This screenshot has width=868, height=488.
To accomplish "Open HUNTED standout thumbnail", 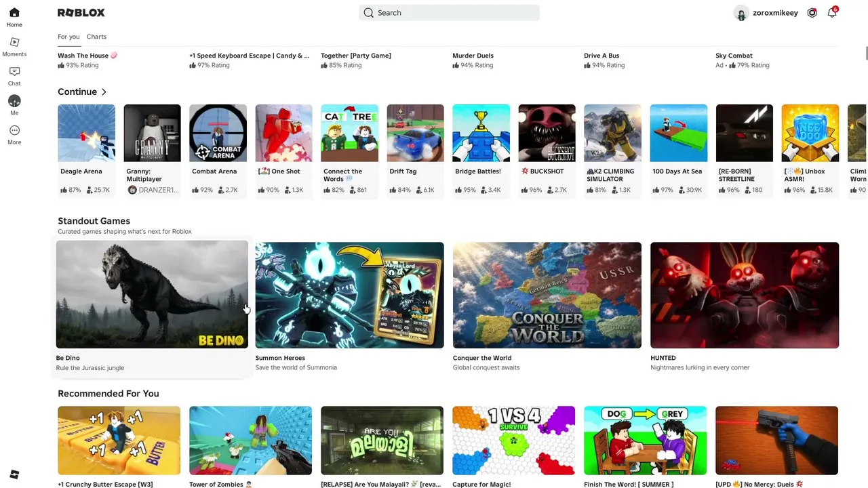I will click(745, 295).
